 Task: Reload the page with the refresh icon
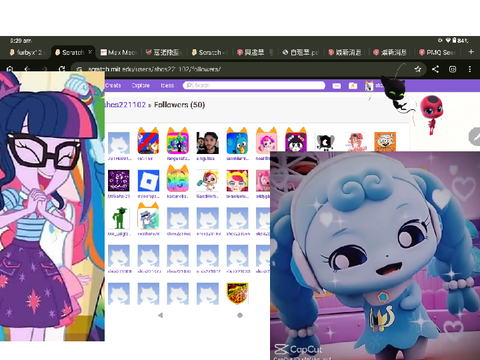(62, 69)
